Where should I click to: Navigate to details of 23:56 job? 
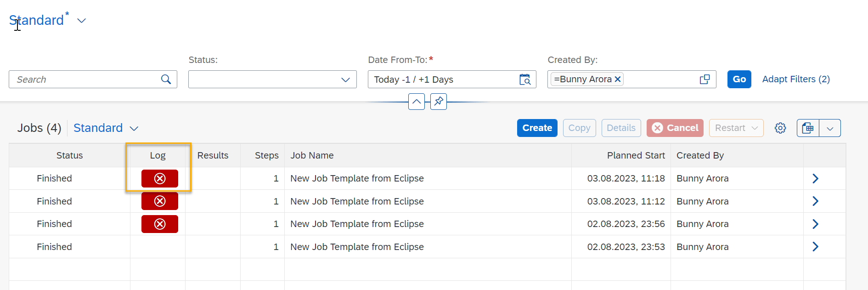[815, 224]
